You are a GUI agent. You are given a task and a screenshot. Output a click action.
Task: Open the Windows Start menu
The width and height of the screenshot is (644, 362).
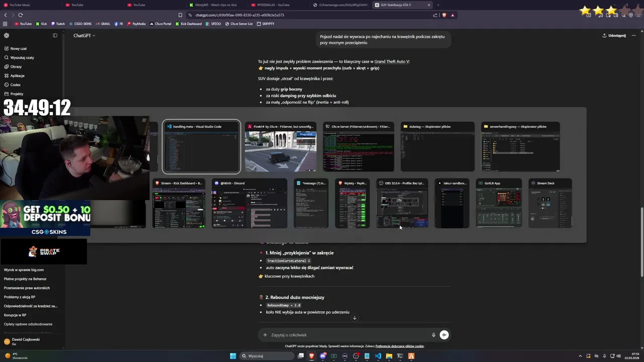click(x=233, y=356)
